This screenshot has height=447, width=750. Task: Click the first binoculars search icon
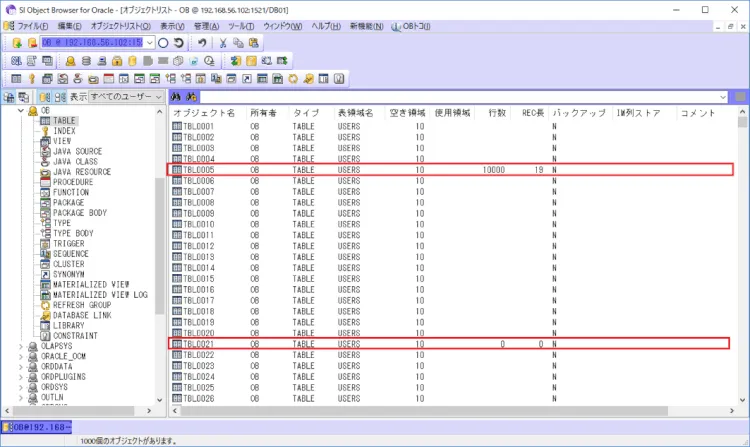click(x=176, y=97)
